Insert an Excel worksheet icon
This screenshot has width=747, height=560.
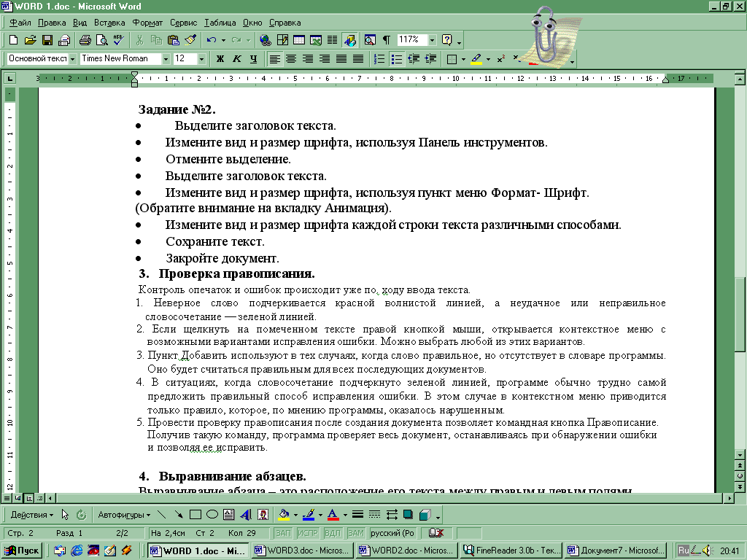point(316,40)
